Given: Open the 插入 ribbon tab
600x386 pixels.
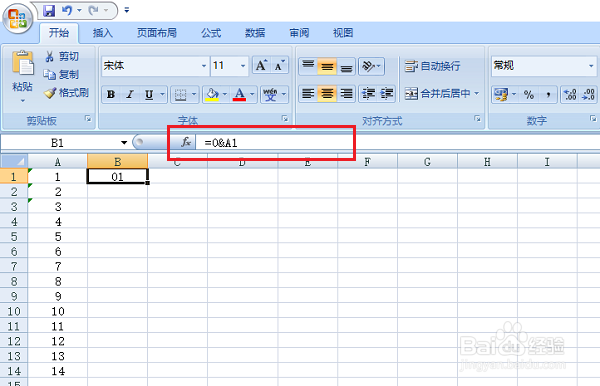Looking at the screenshot, I should point(103,33).
